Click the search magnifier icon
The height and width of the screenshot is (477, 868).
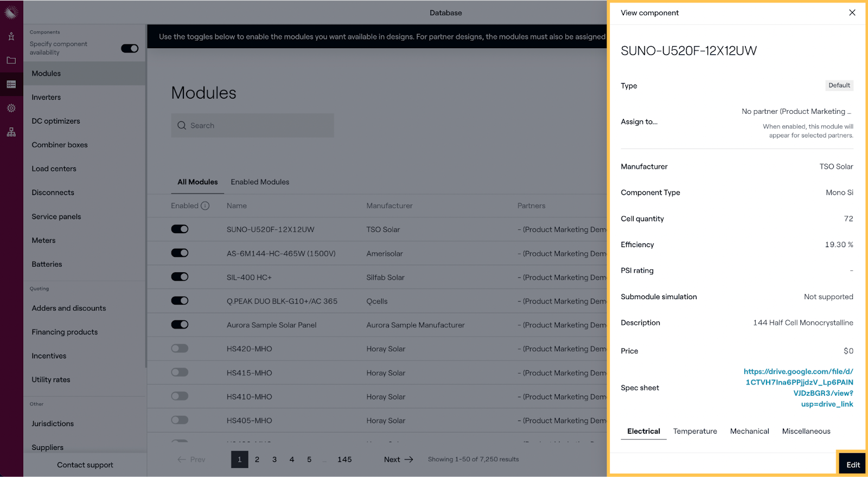(182, 125)
